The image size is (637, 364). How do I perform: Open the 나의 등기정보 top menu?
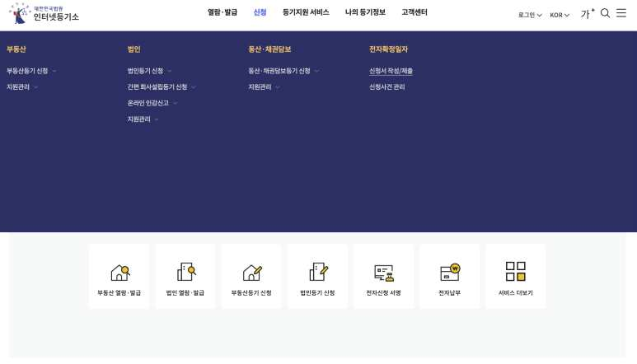(x=365, y=12)
